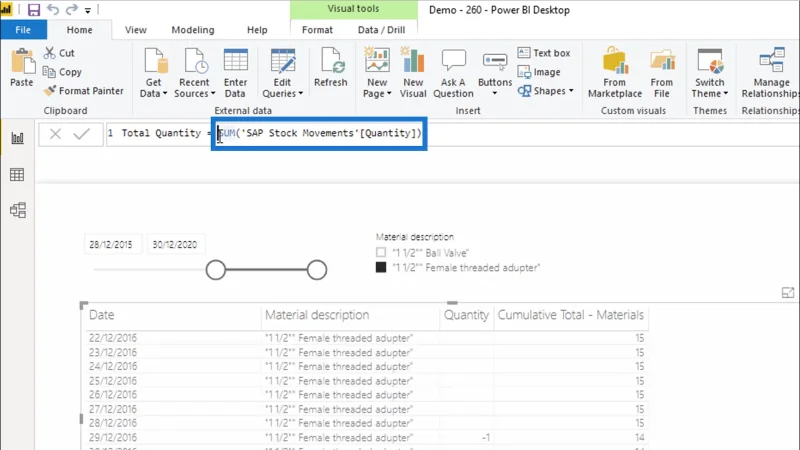The height and width of the screenshot is (450, 800).
Task: Import custom visual From Marketplace
Action: click(615, 73)
